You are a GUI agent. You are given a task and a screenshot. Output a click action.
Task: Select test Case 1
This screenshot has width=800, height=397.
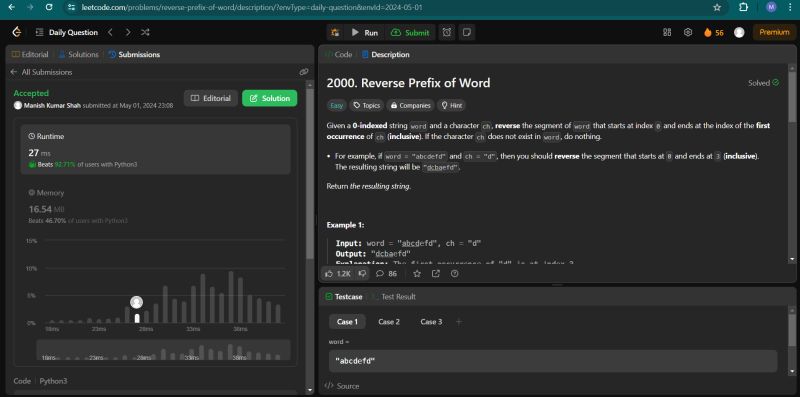point(347,322)
